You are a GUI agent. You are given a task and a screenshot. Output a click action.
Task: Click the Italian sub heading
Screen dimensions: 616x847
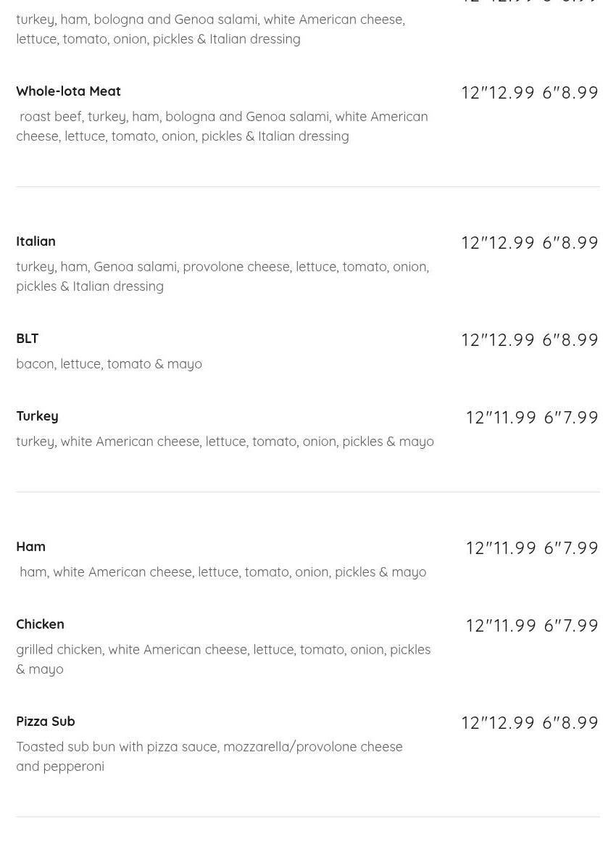point(36,241)
